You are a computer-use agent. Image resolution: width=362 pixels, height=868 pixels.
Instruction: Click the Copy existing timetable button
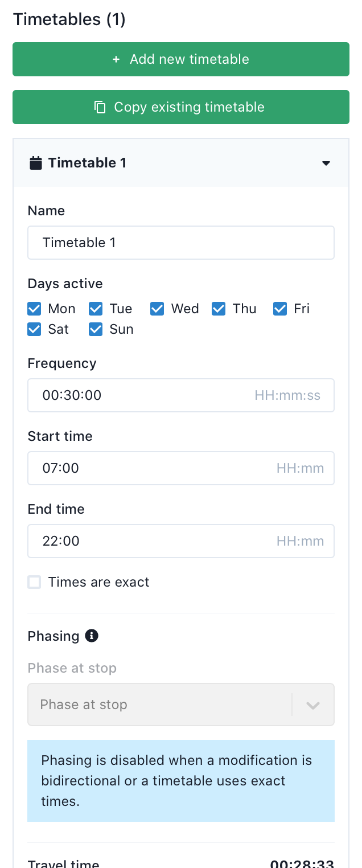click(180, 107)
